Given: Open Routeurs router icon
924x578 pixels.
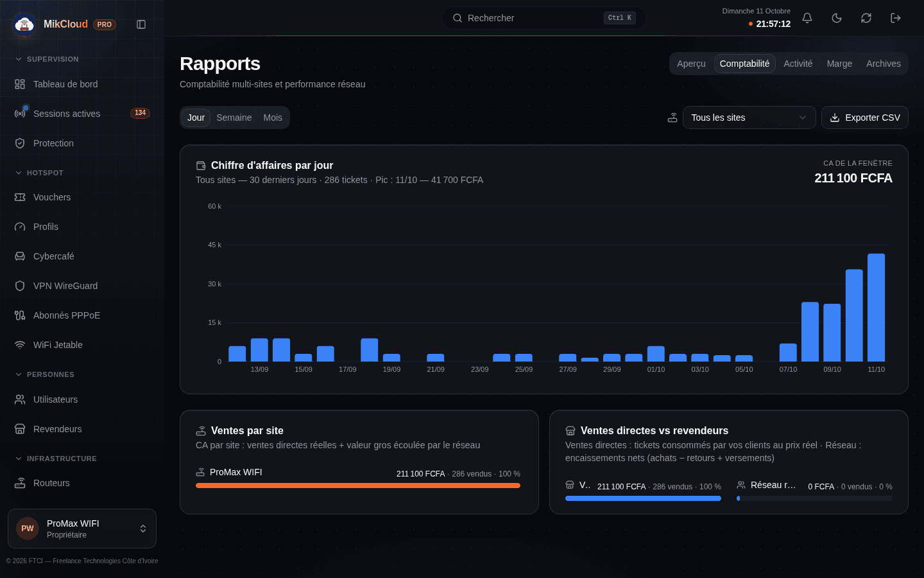Looking at the screenshot, I should (x=20, y=483).
